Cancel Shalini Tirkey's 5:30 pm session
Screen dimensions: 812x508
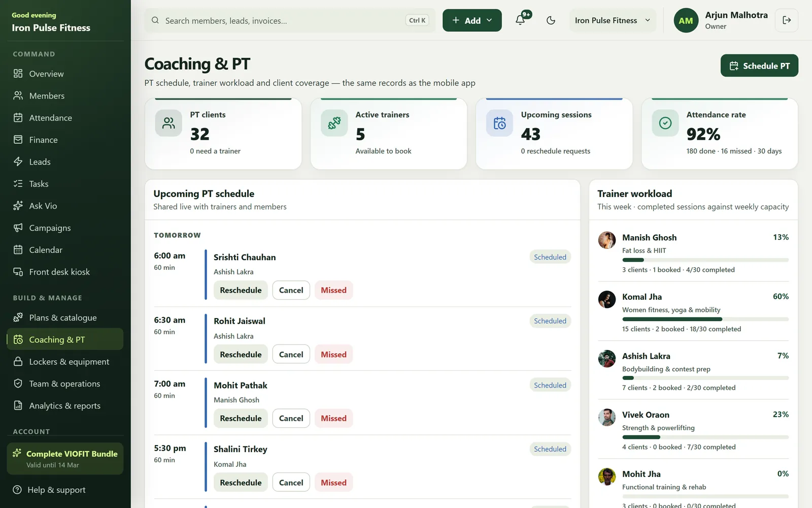pyautogui.click(x=291, y=483)
